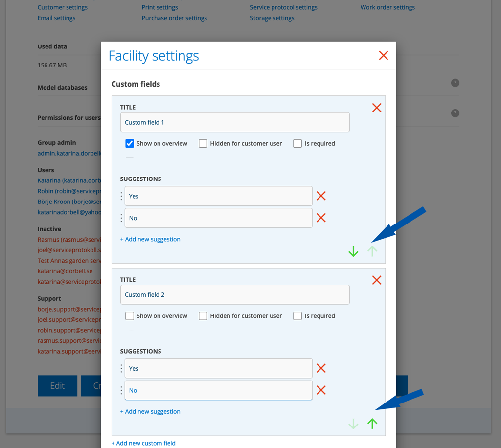Check 'Is required' for Custom field 2
Image resolution: width=501 pixels, height=448 pixels.
click(x=297, y=316)
